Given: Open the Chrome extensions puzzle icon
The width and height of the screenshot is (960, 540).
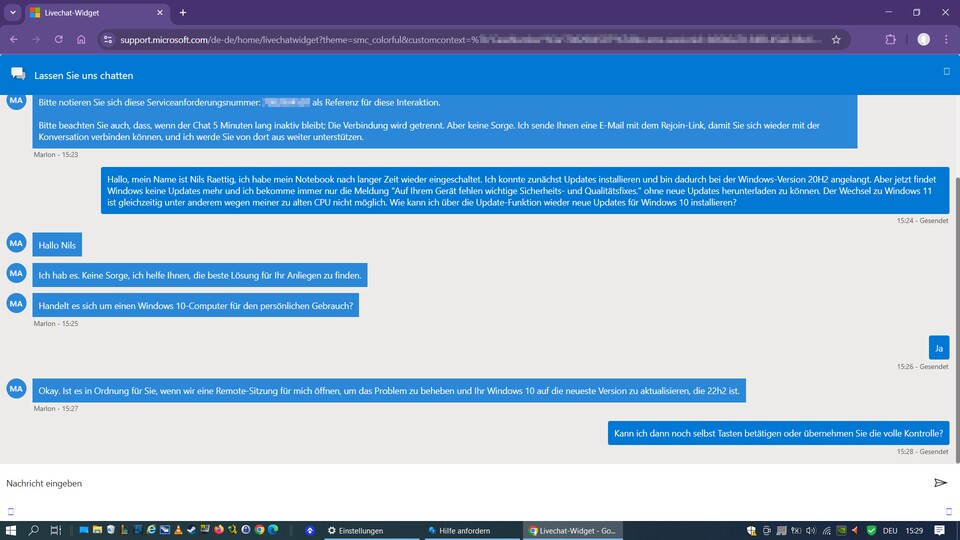Looking at the screenshot, I should click(890, 39).
